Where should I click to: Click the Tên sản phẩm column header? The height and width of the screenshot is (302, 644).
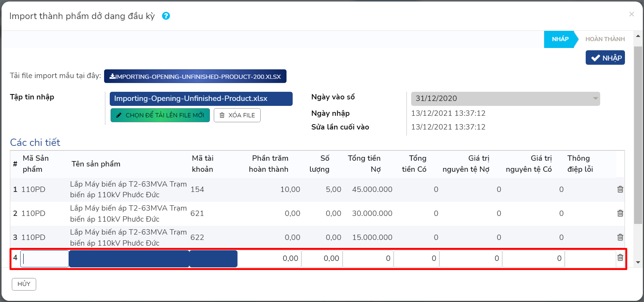click(x=96, y=164)
